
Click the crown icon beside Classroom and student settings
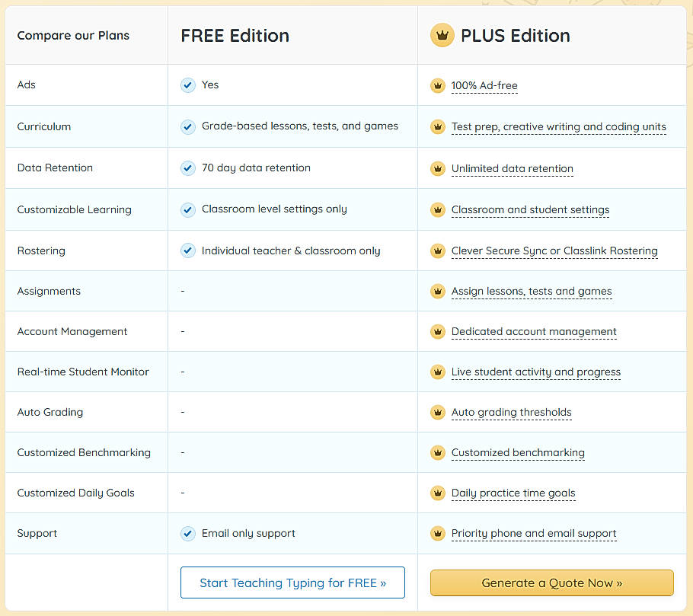pyautogui.click(x=438, y=209)
